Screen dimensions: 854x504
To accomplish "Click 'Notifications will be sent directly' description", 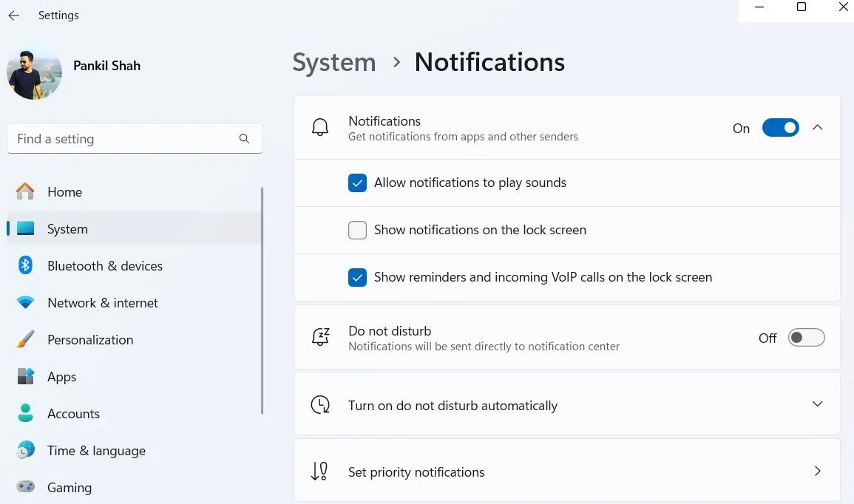I will [484, 347].
